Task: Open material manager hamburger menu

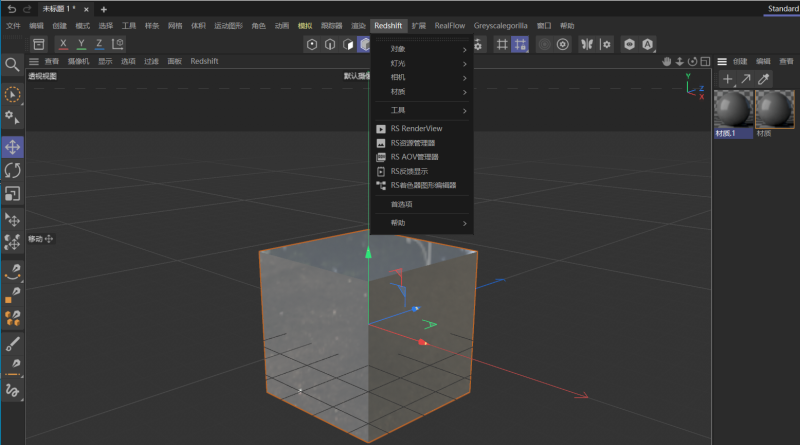Action: (722, 61)
